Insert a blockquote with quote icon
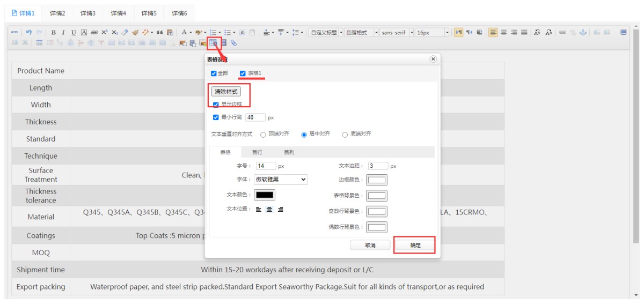 [159, 33]
